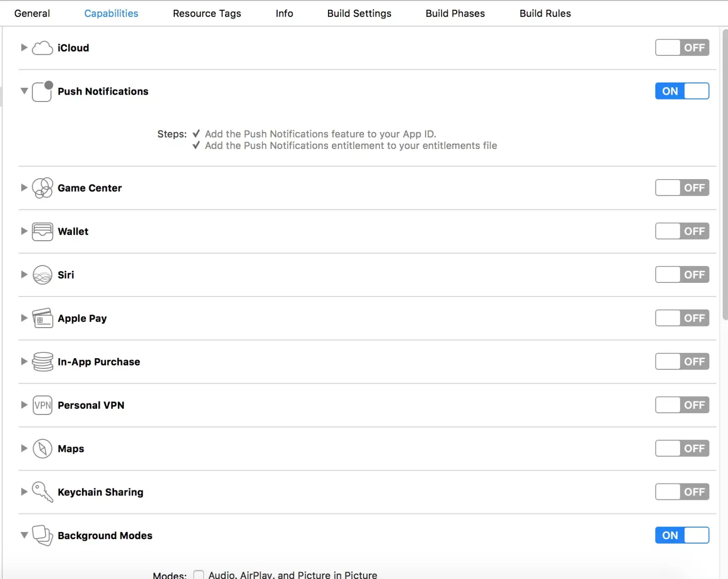Collapse the Push Notifications section
The height and width of the screenshot is (579, 728).
24,91
